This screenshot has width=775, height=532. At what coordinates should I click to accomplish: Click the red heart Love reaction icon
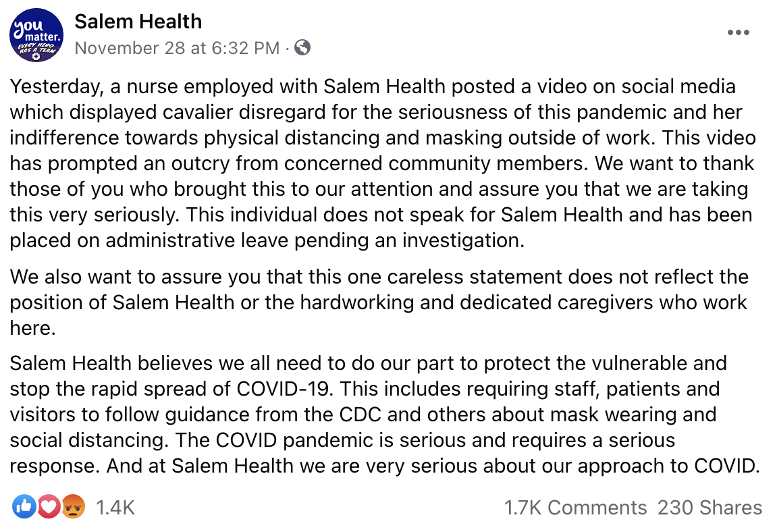pos(49,507)
